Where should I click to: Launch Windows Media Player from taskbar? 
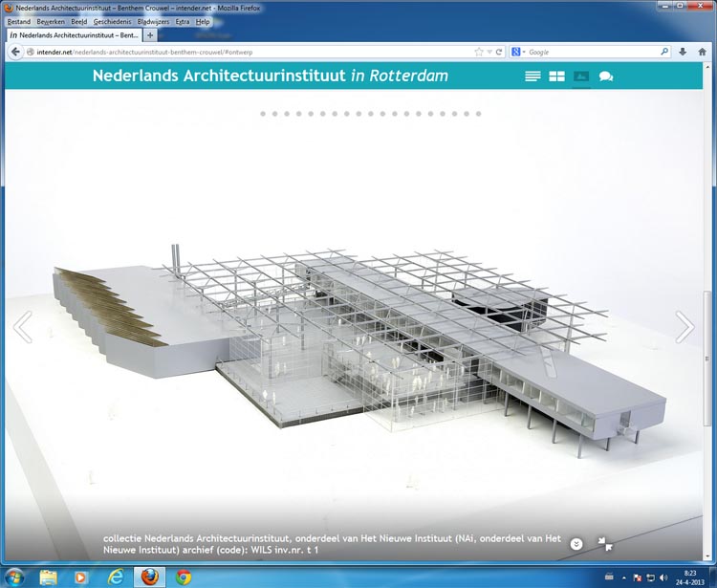[x=81, y=577]
